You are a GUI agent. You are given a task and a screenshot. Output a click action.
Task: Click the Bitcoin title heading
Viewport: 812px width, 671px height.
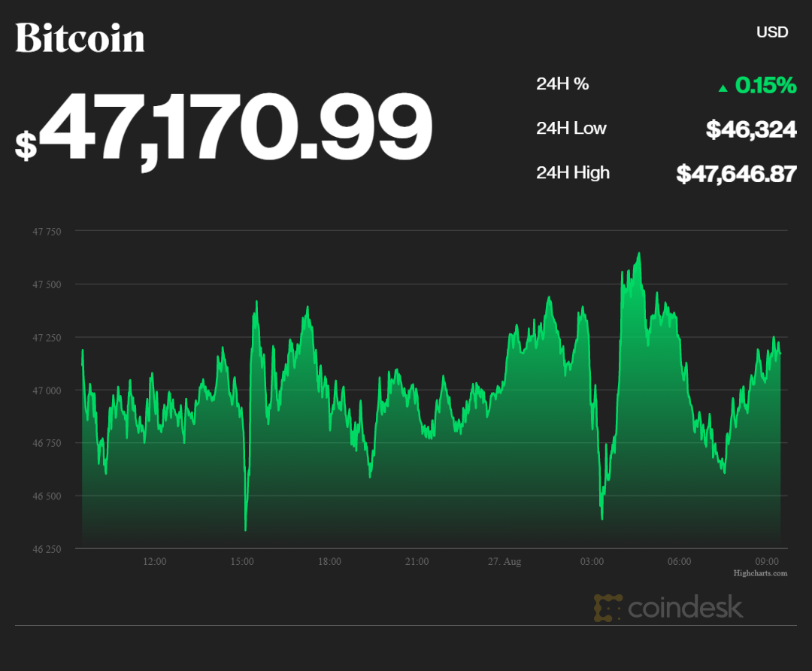coord(80,38)
